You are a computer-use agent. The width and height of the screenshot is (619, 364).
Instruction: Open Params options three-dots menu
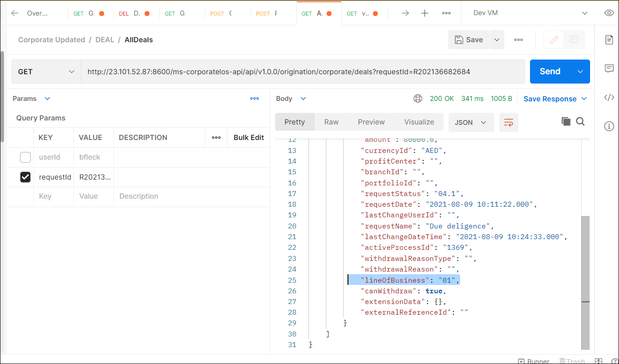255,99
